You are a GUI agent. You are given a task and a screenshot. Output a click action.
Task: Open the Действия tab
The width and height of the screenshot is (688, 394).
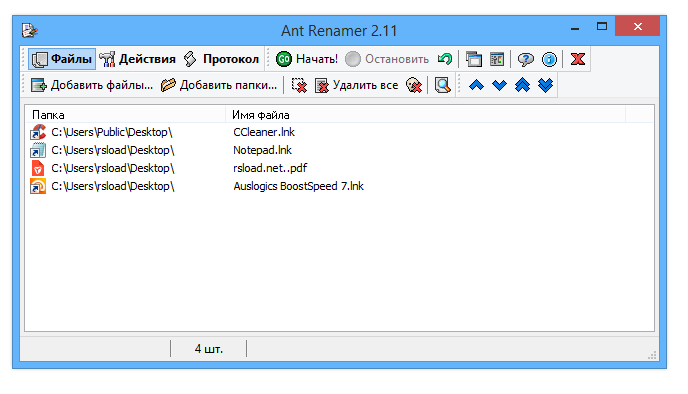tap(137, 59)
